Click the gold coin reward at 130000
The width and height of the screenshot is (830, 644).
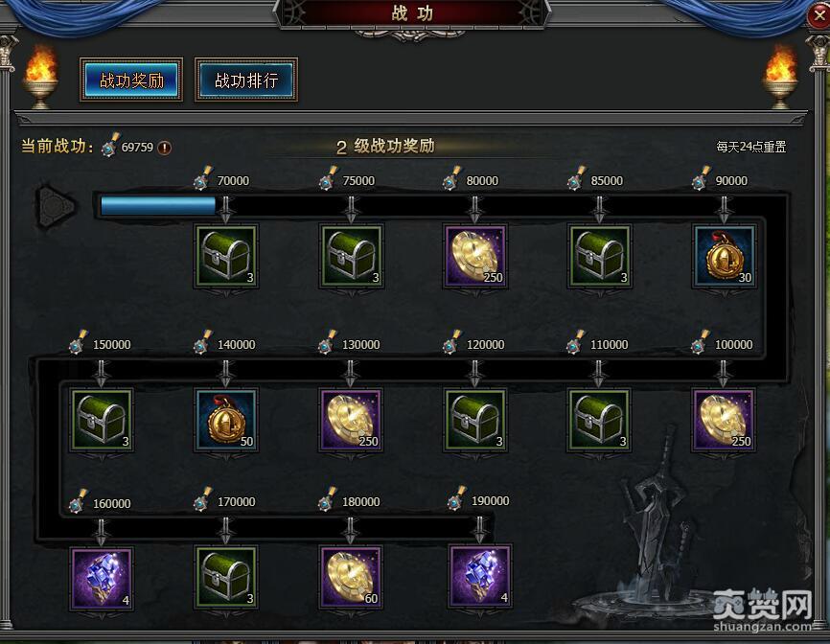(351, 420)
